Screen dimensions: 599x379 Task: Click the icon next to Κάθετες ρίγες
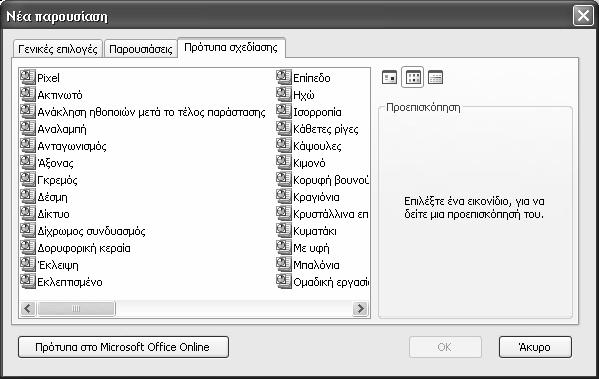(284, 128)
